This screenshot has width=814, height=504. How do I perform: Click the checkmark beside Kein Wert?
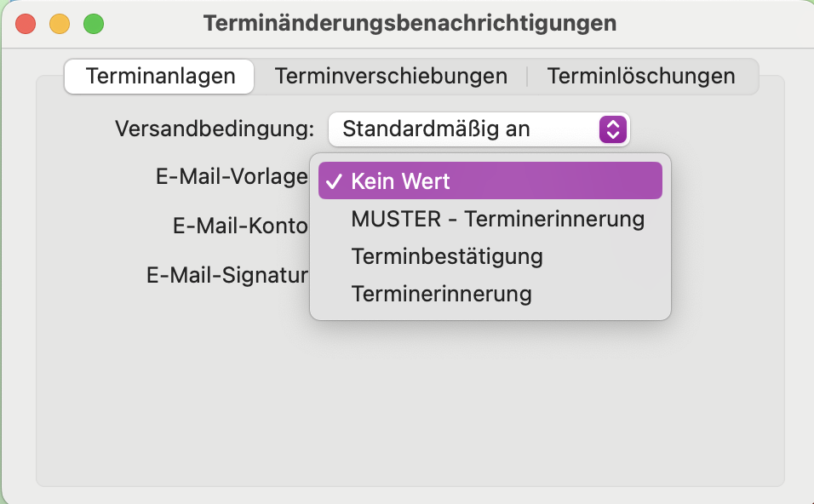click(x=334, y=181)
